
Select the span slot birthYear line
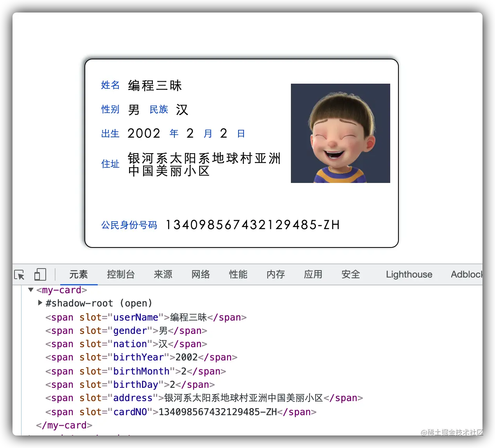click(x=141, y=357)
